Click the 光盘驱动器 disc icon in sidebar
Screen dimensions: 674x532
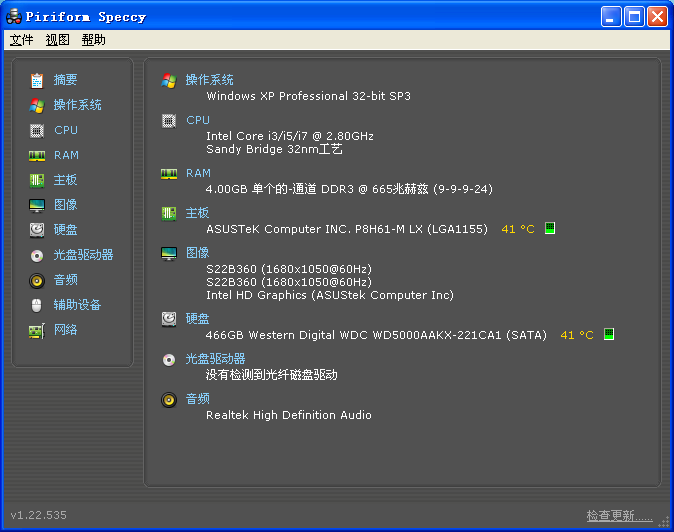click(37, 255)
